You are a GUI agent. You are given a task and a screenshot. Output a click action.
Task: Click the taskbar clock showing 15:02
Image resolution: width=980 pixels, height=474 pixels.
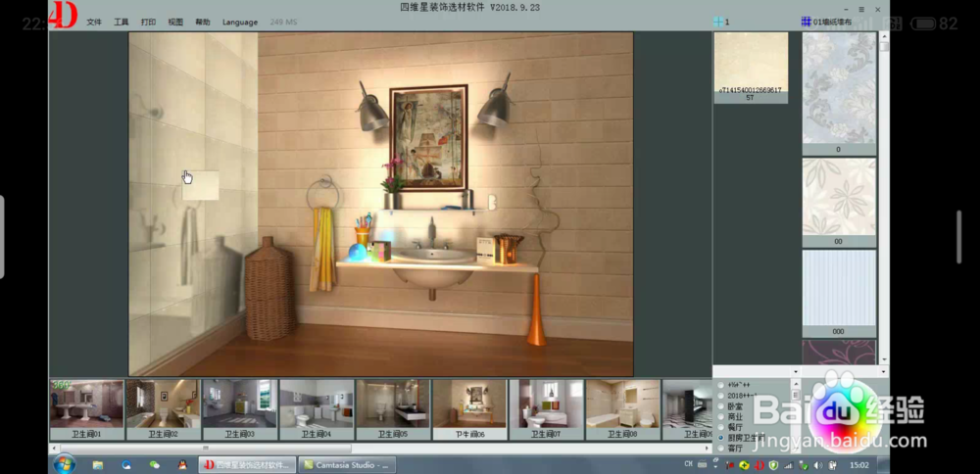[x=859, y=465]
